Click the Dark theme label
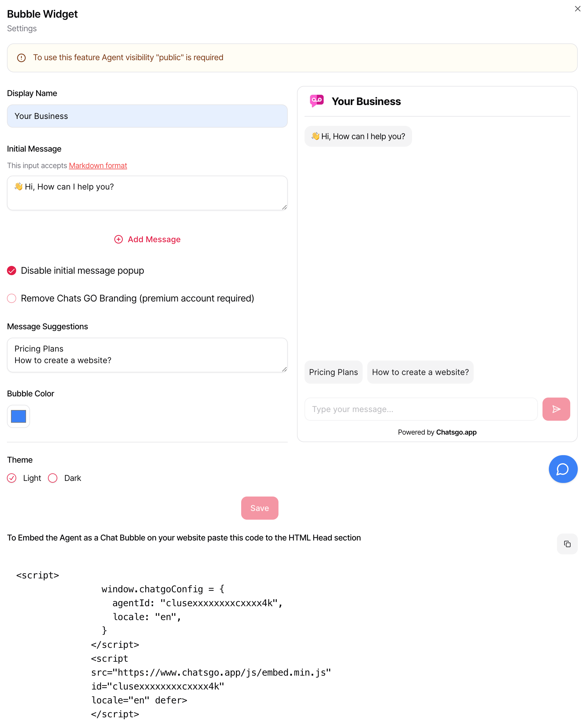 point(73,478)
